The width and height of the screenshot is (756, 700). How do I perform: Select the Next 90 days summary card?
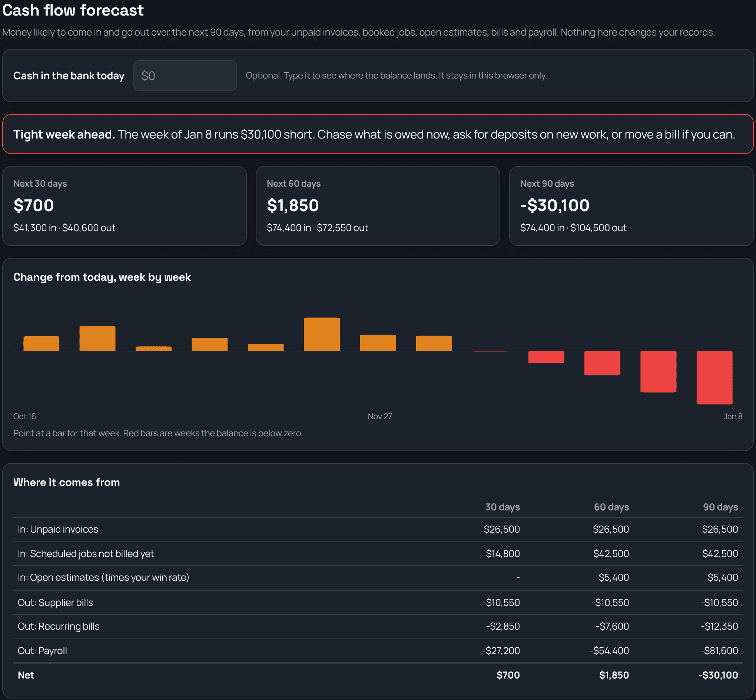pos(631,206)
